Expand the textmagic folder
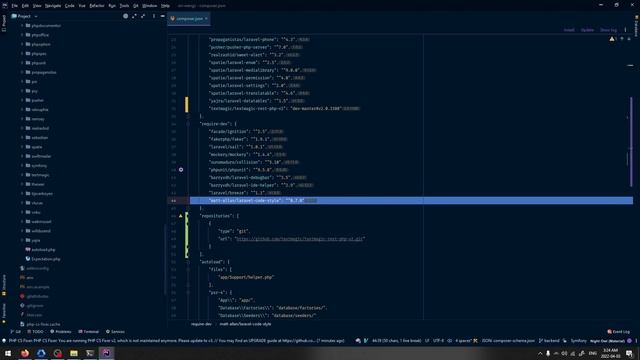 22,175
